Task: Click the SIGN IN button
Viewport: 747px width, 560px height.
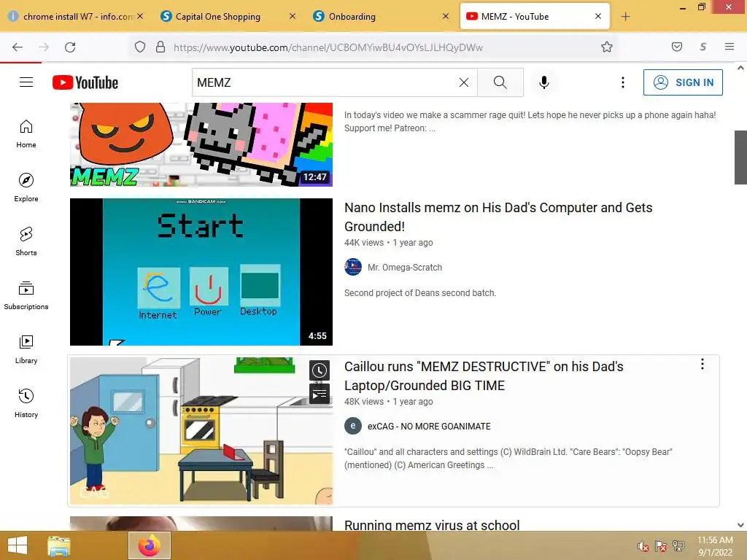Action: coord(683,82)
